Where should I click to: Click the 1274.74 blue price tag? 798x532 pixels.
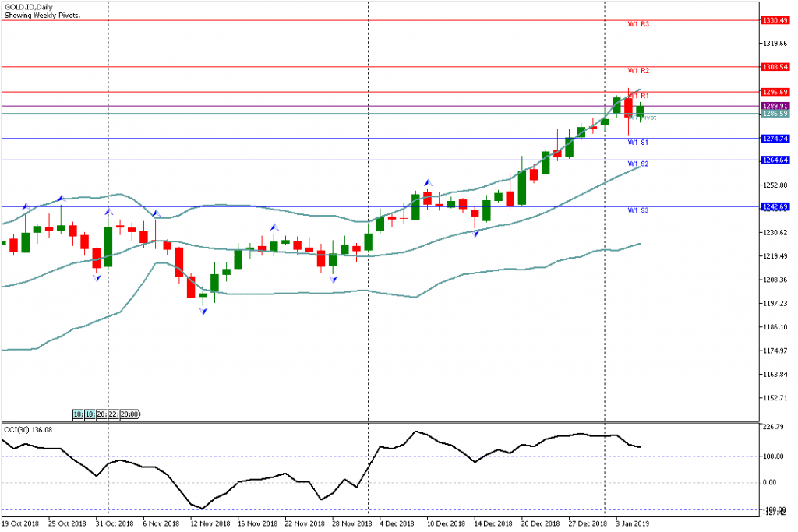pos(777,139)
